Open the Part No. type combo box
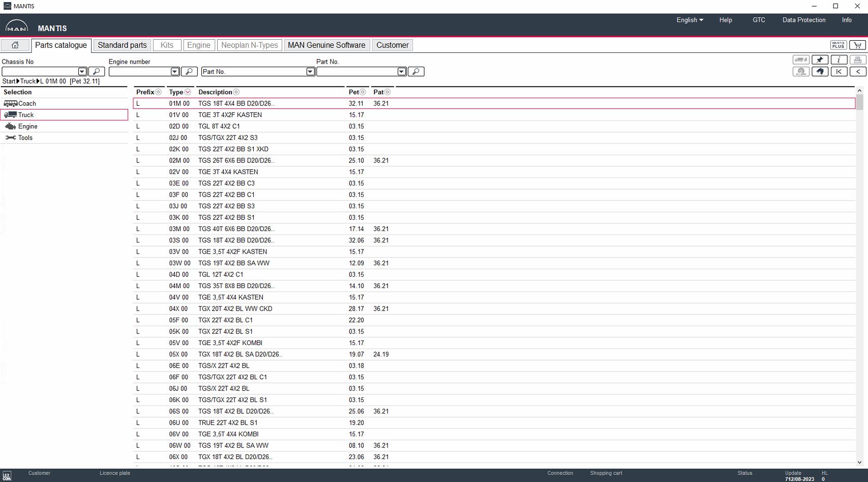868x482 pixels. click(x=258, y=72)
